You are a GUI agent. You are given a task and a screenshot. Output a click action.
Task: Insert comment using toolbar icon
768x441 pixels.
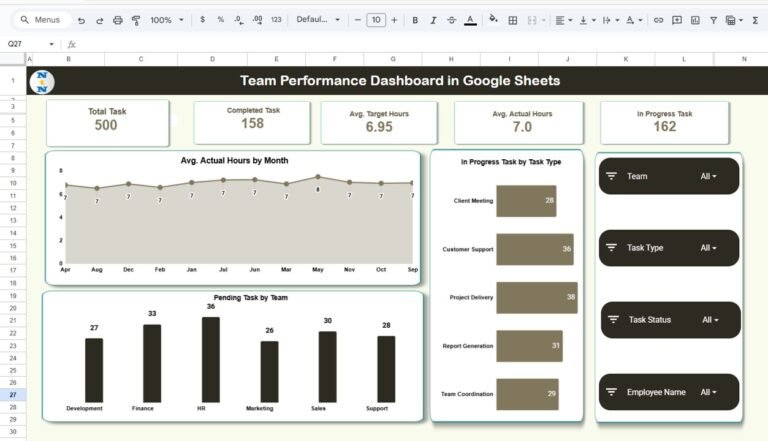[x=677, y=20]
